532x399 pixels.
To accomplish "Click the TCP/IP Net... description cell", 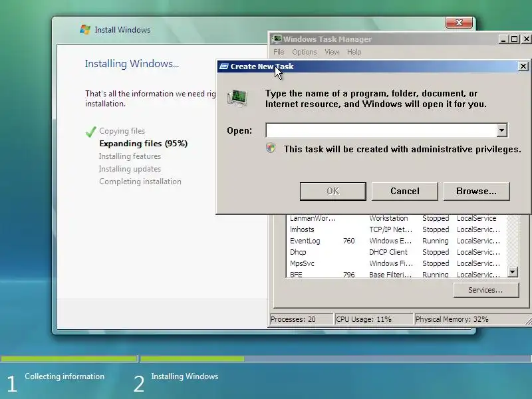I will point(390,229).
